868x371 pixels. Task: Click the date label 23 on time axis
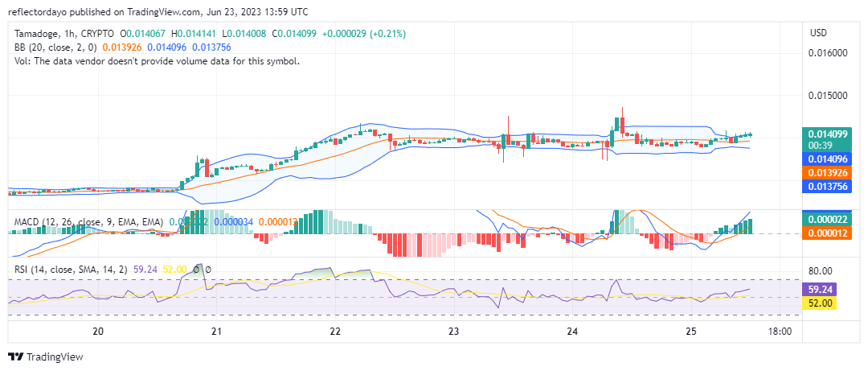(x=454, y=332)
